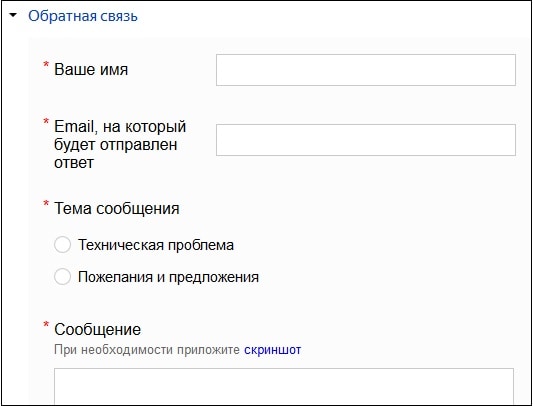The image size is (533, 406).
Task: Select the Техническая проблема radio button
Action: (x=63, y=244)
